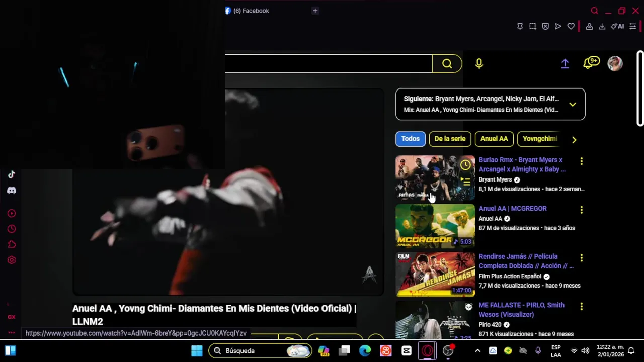Open Discord in the Opera sidebar
Image resolution: width=644 pixels, height=362 pixels.
click(x=12, y=190)
